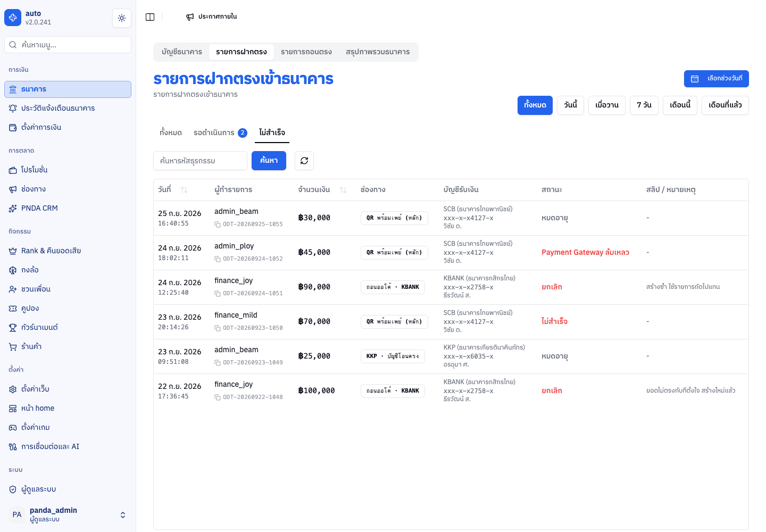
Task: Open ประวัติแจ้งเตือนธนาคาร menu item
Action: click(68, 109)
